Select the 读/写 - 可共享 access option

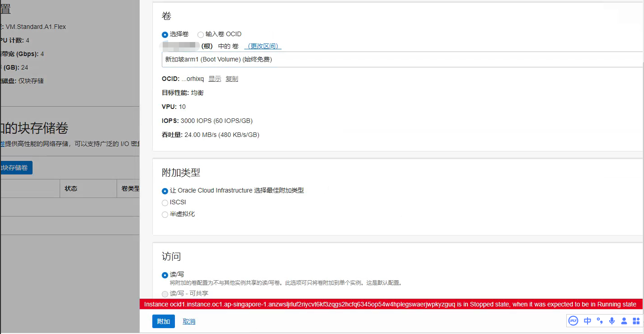[165, 294]
